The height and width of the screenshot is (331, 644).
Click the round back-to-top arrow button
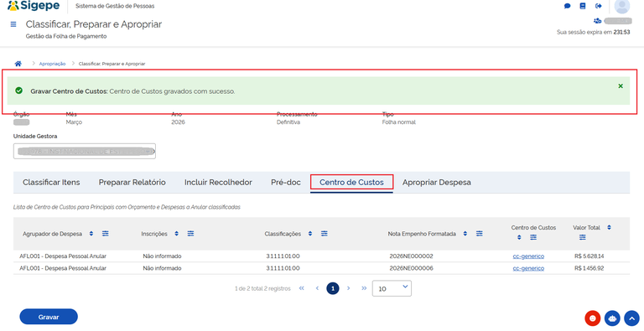point(631,318)
